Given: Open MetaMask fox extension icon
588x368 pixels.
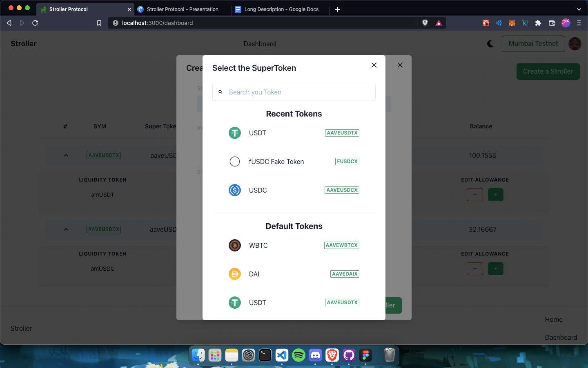Looking at the screenshot, I should pyautogui.click(x=512, y=23).
